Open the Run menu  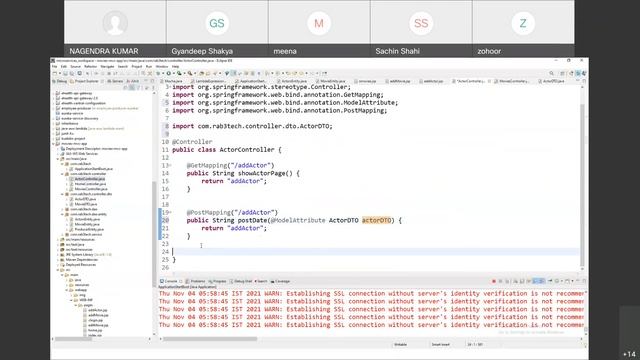(149, 66)
